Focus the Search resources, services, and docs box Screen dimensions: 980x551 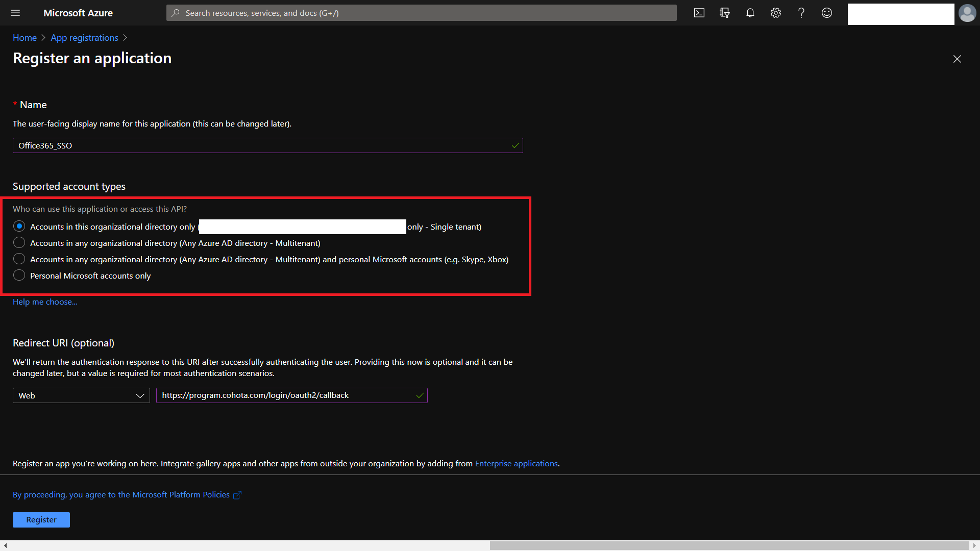tap(422, 13)
